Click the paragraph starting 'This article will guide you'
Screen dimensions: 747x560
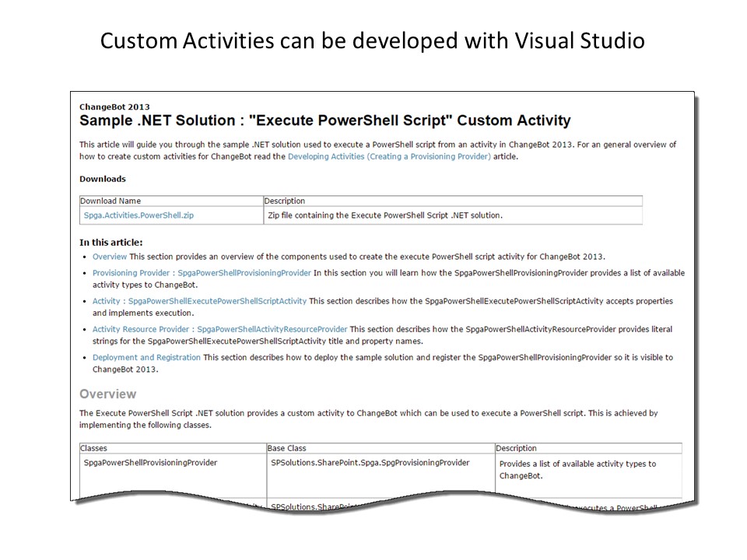pyautogui.click(x=378, y=150)
